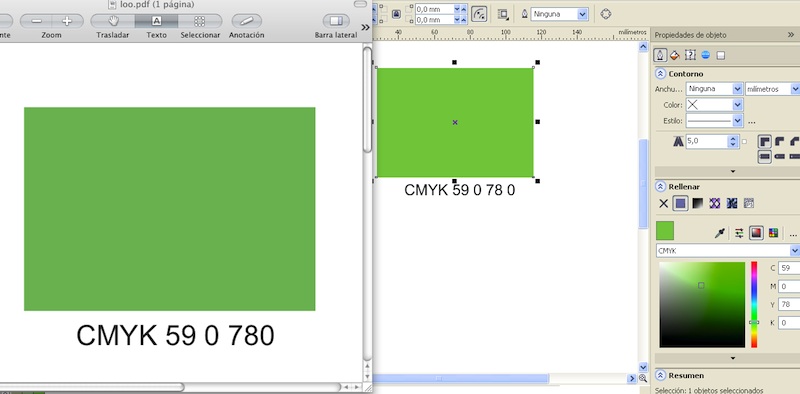Click the C value field showing 59
Screen dimensions: 800x394
coord(789,268)
